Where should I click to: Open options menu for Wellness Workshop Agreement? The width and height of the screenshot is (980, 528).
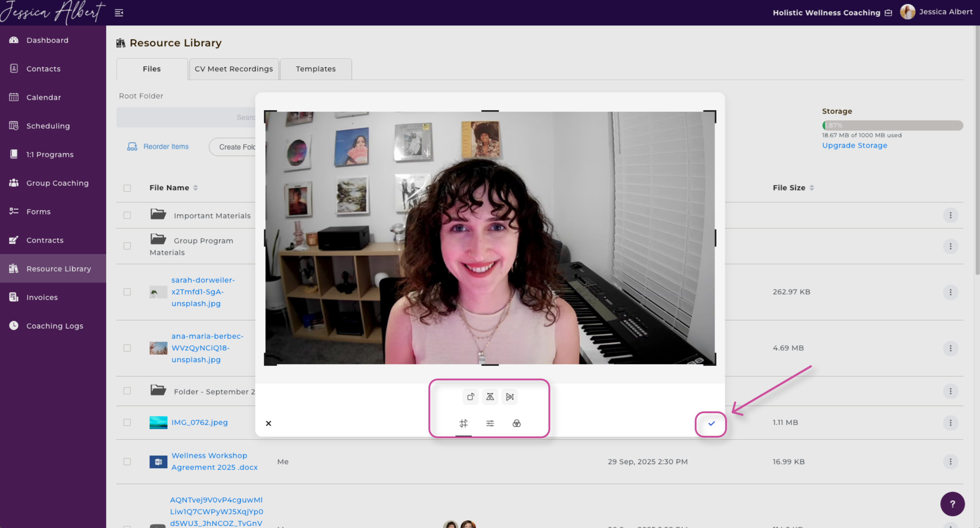coord(950,461)
